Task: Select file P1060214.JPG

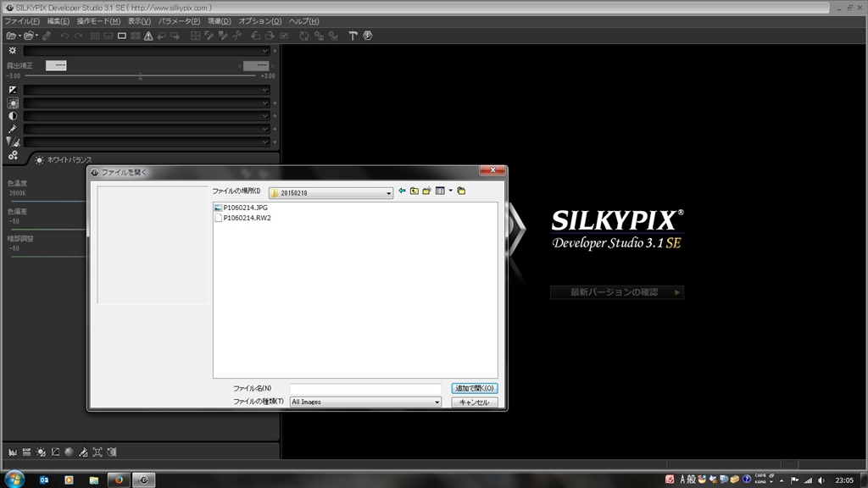Action: click(241, 208)
